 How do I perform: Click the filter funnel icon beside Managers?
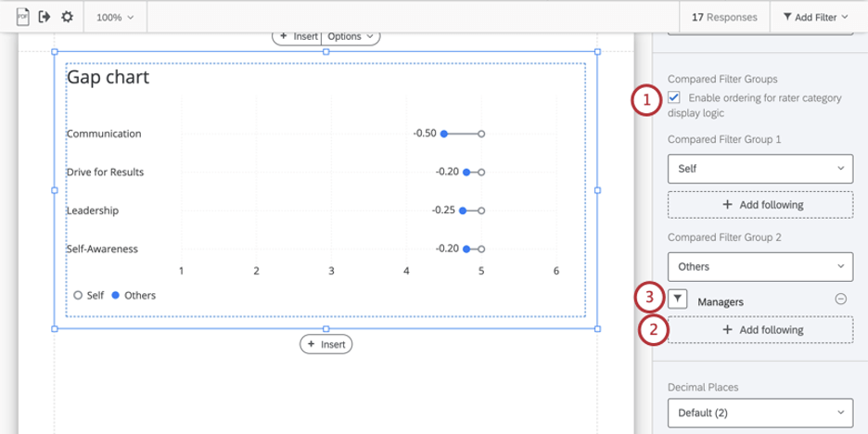click(678, 300)
